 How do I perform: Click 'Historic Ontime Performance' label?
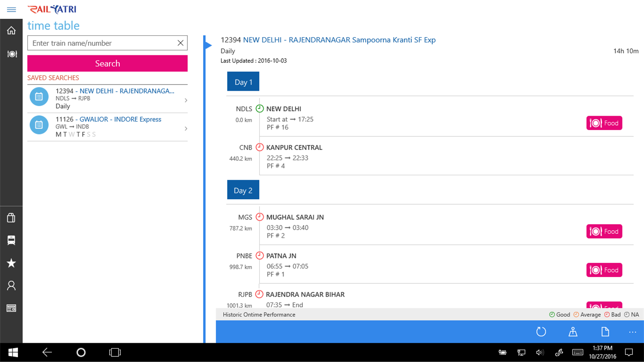point(259,315)
